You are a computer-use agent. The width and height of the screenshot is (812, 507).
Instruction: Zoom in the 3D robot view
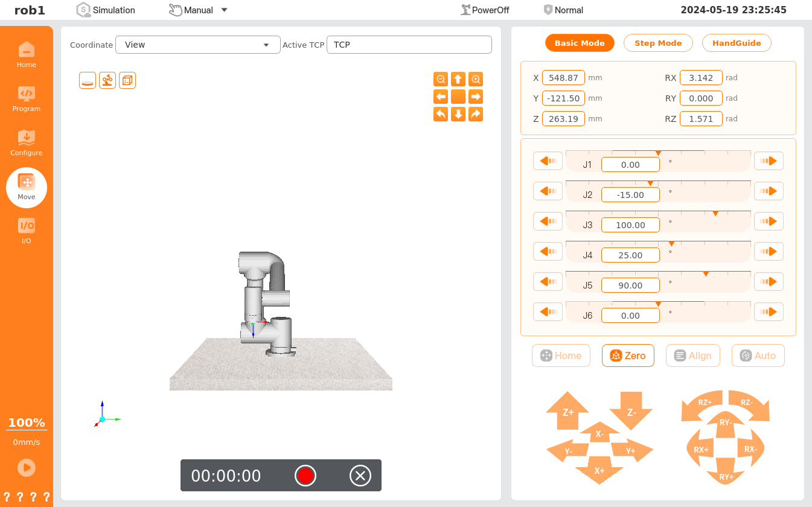point(476,79)
